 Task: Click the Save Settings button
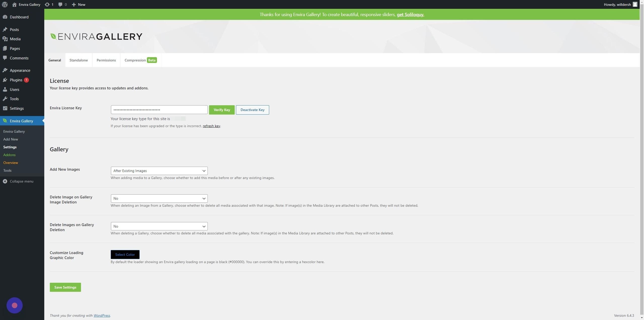[65, 287]
